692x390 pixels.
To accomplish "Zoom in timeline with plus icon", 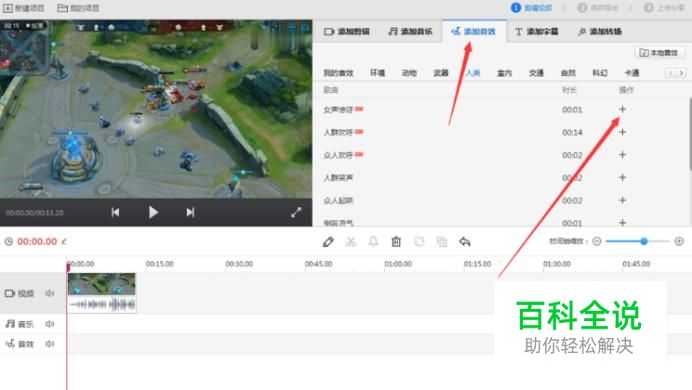I will pos(679,241).
